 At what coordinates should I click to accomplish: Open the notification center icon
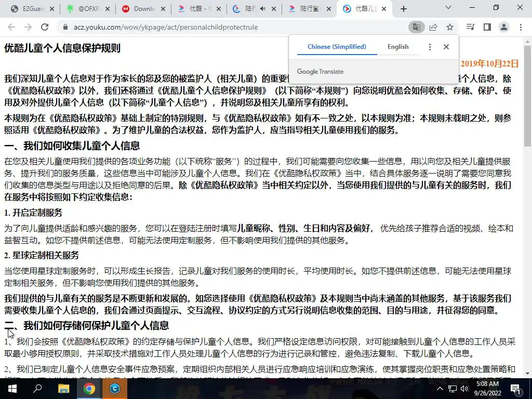pyautogui.click(x=515, y=389)
